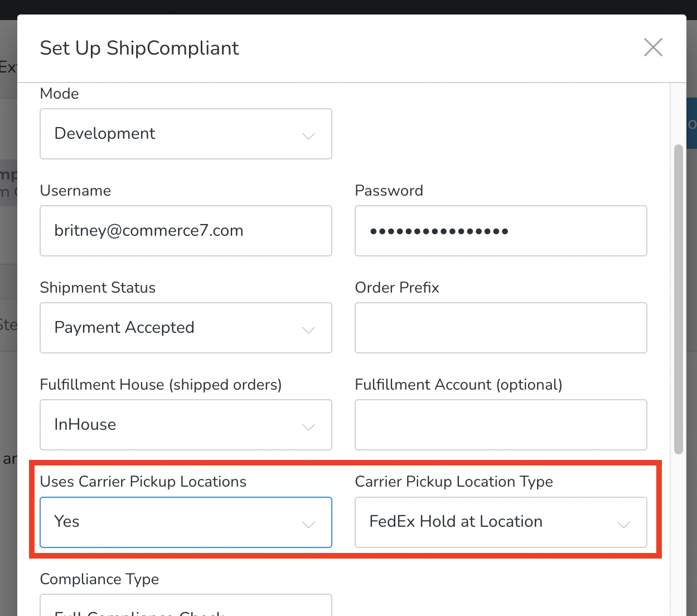
Task: Open the Fulfillment House dropdown
Action: tap(186, 425)
